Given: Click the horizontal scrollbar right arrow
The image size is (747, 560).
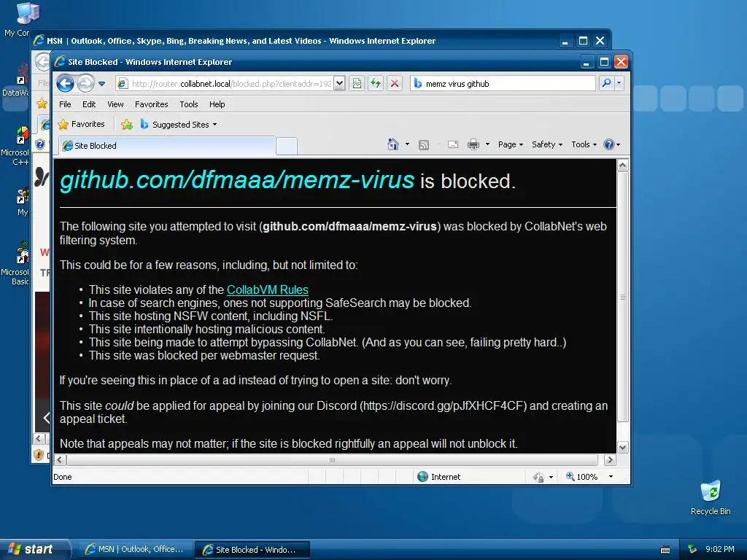Looking at the screenshot, I should coord(610,460).
